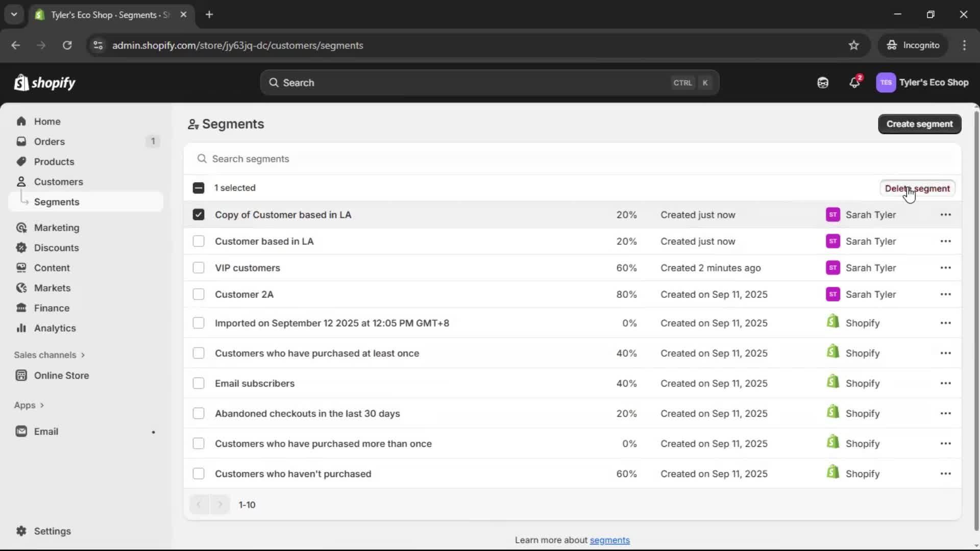980x551 pixels.
Task: Go to next page of segments
Action: [220, 505]
